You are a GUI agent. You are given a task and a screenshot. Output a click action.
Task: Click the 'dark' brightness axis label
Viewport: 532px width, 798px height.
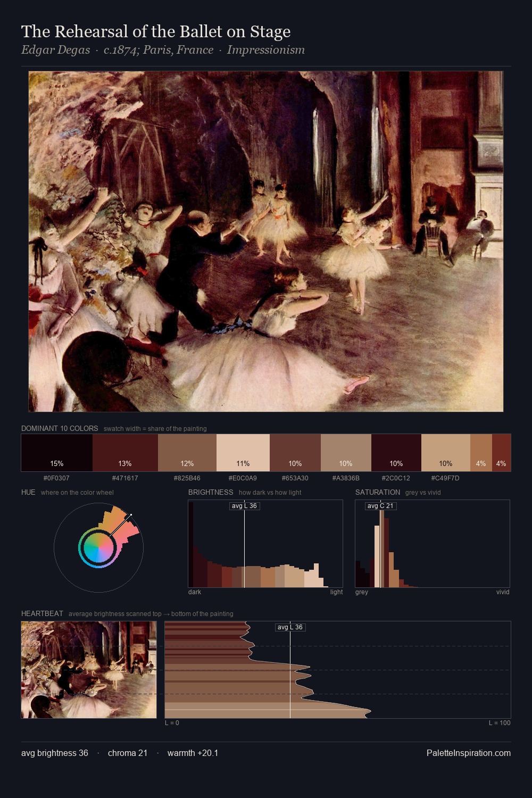point(195,592)
